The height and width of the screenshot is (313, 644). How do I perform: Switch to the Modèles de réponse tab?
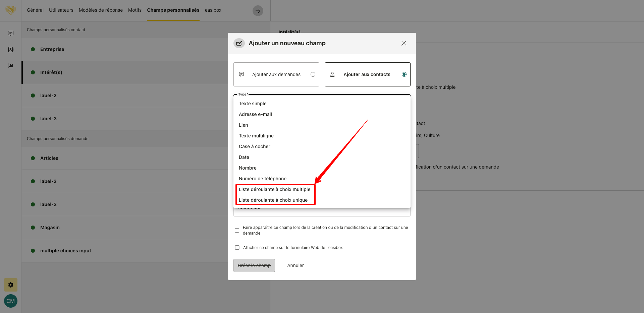(101, 10)
